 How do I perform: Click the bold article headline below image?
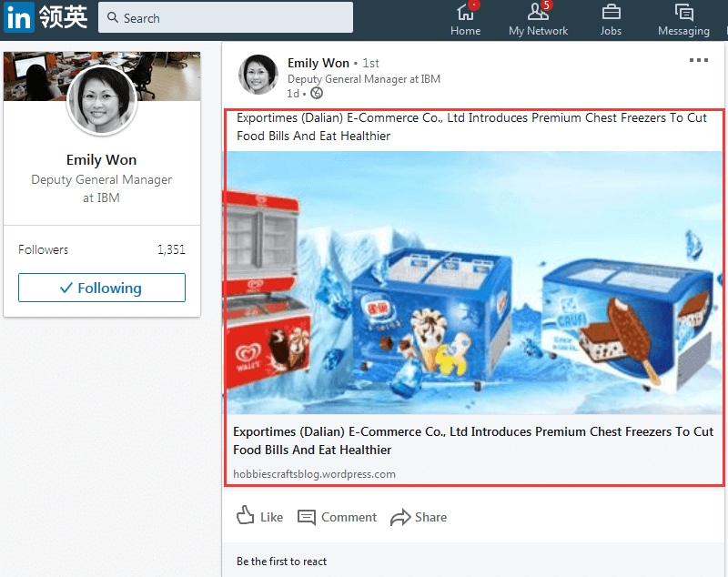click(x=473, y=440)
